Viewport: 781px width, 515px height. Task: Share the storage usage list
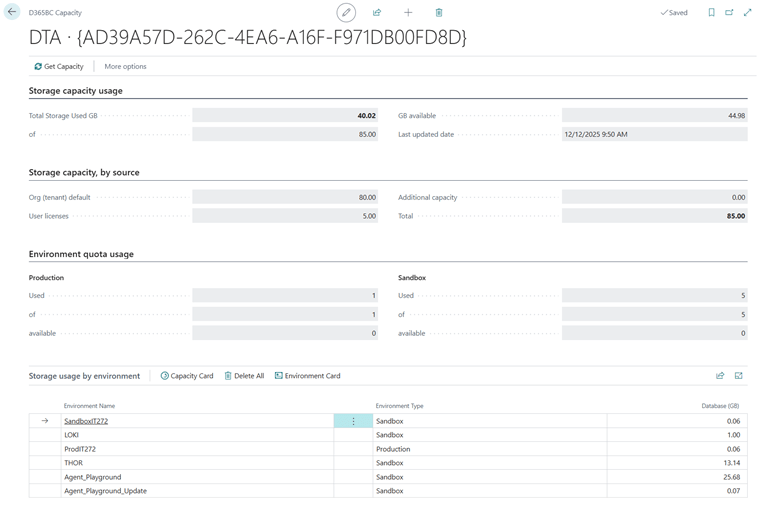720,376
